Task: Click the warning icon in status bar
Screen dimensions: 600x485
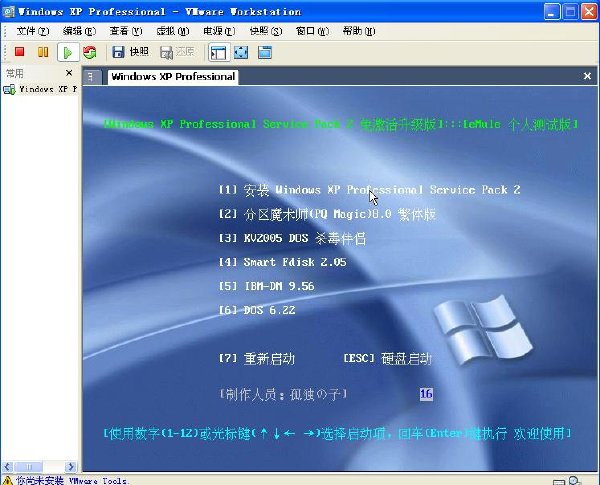Action: 7,480
